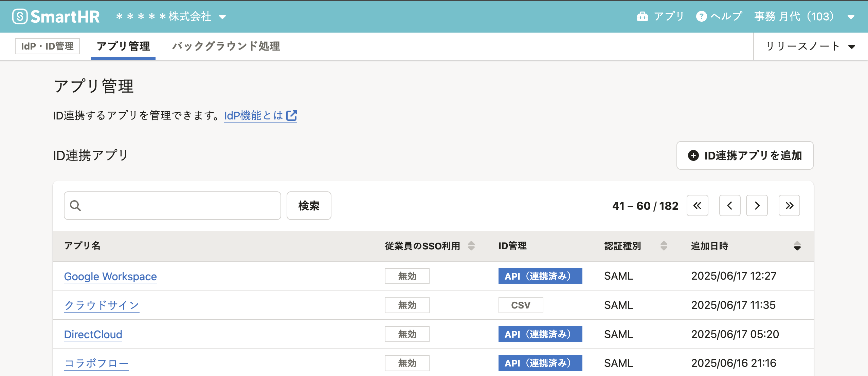Open the Google Workspace app link
The height and width of the screenshot is (376, 868).
coord(110,277)
